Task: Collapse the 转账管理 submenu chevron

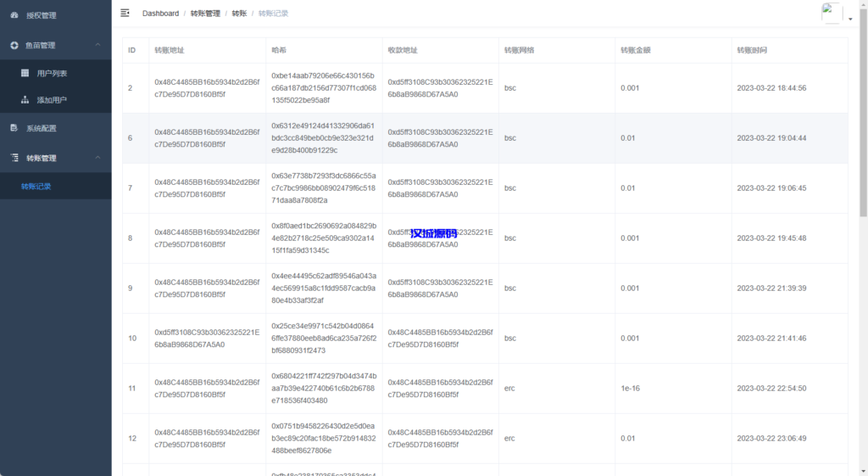Action: tap(97, 158)
